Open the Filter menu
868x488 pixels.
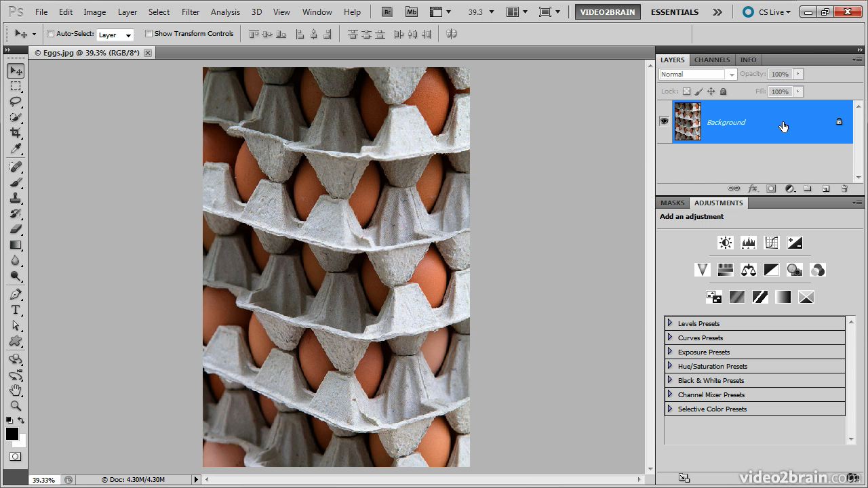[191, 12]
